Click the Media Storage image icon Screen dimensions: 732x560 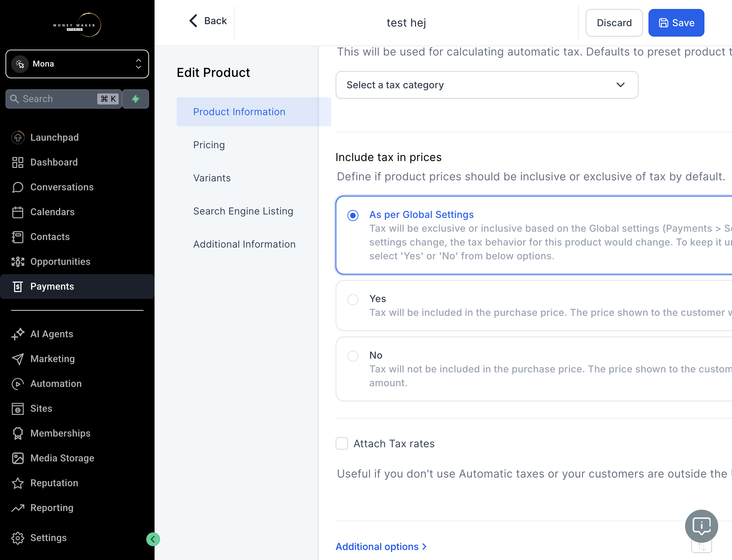(x=18, y=458)
